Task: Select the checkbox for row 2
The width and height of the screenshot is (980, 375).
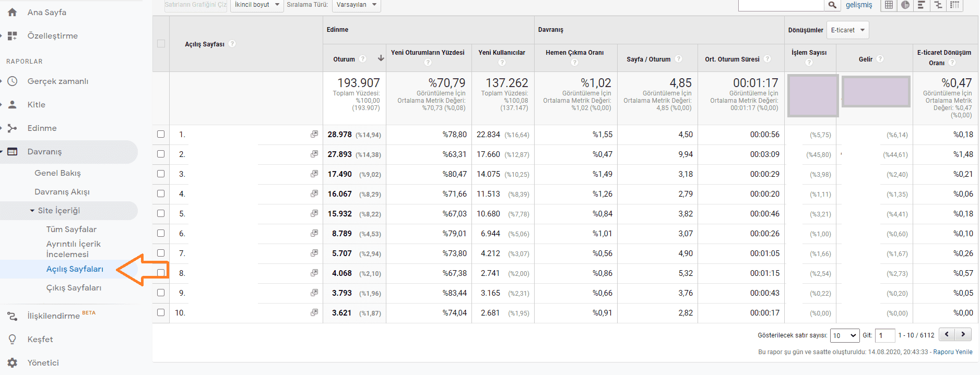Action: [x=161, y=154]
